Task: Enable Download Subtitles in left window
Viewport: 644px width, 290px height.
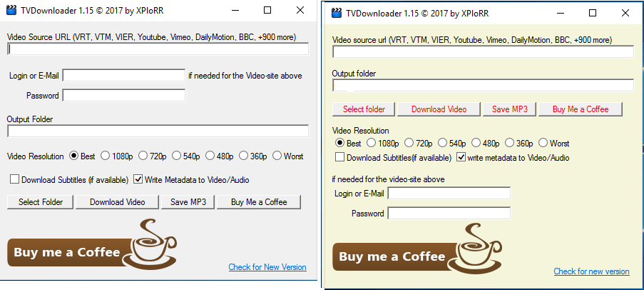Action: (x=15, y=179)
